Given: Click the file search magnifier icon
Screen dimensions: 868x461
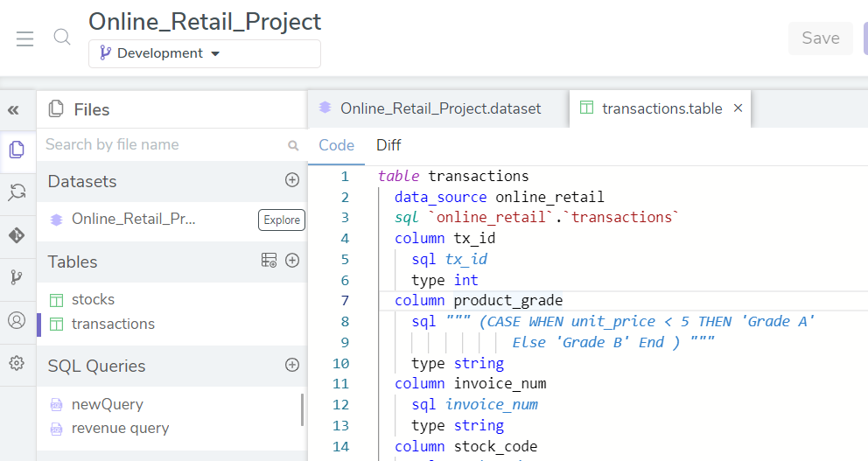Looking at the screenshot, I should [293, 145].
